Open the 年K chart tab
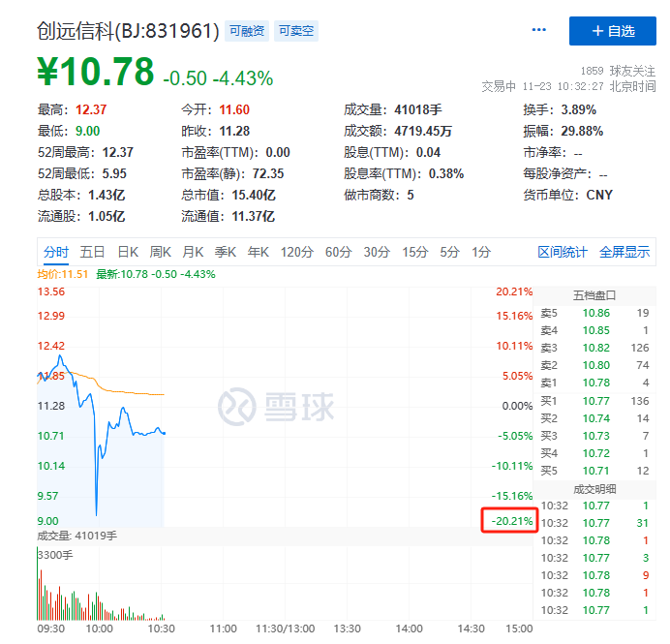 (259, 252)
